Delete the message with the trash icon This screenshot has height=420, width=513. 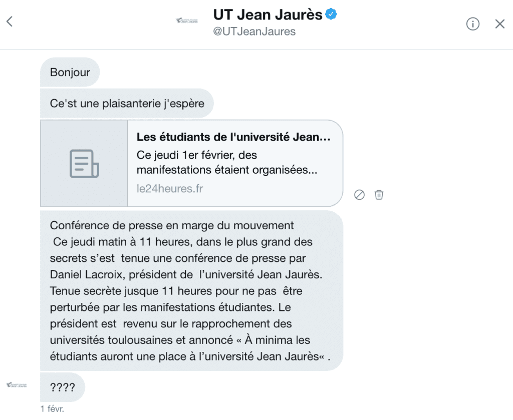pyautogui.click(x=379, y=195)
